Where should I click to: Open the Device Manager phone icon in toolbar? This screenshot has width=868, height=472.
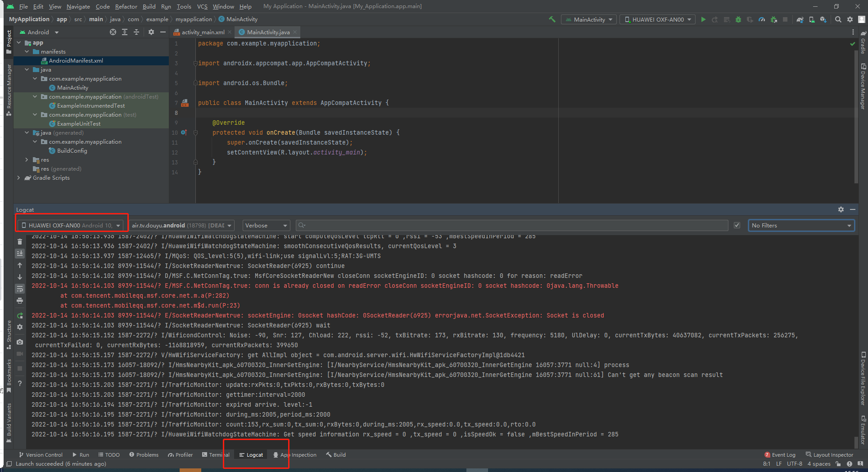tap(811, 19)
